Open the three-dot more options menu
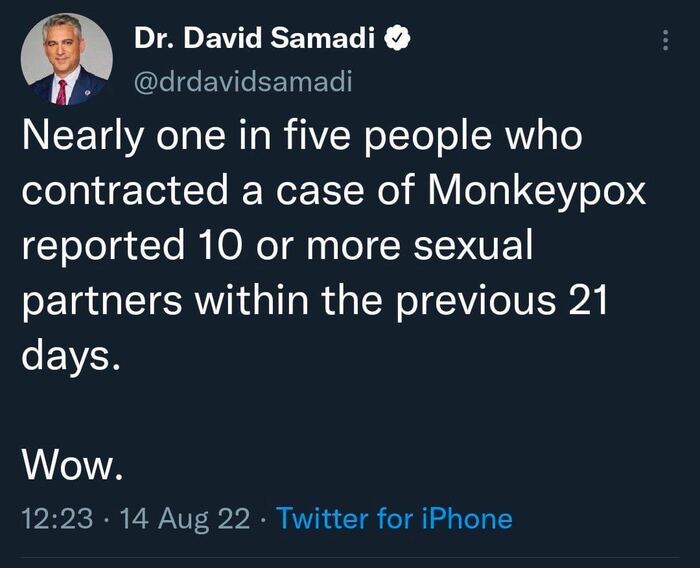The image size is (700, 568). (x=665, y=41)
